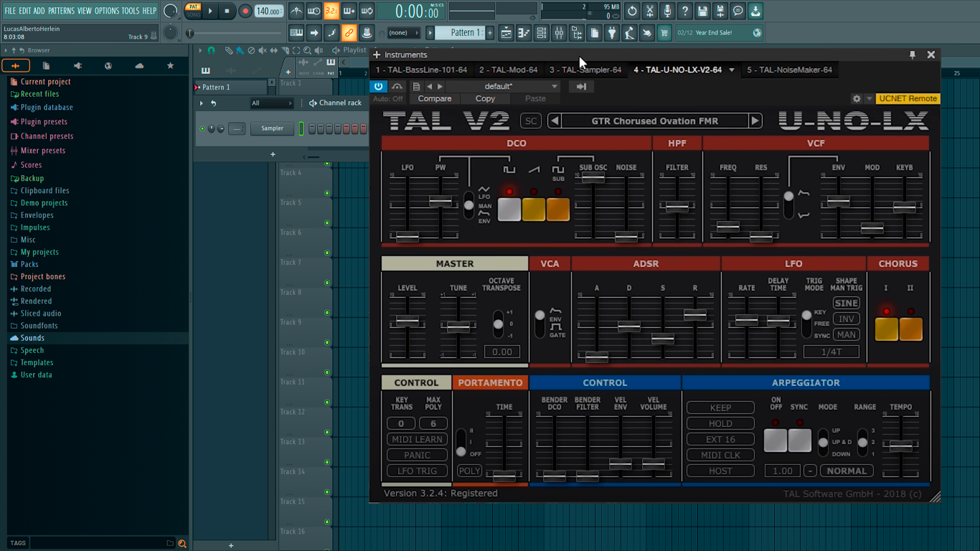The image size is (980, 551).
Task: Open the Mixer view icon
Action: pos(559,32)
